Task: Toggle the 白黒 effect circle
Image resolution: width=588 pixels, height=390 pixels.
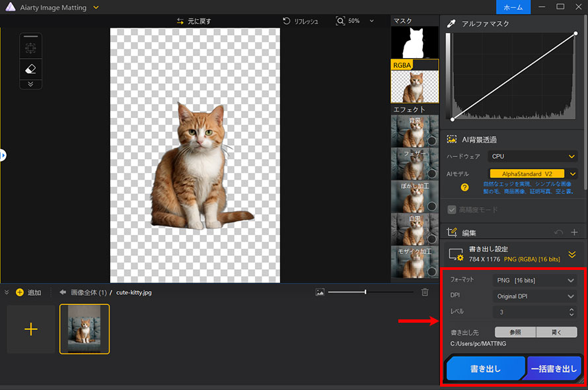Action: click(x=431, y=239)
